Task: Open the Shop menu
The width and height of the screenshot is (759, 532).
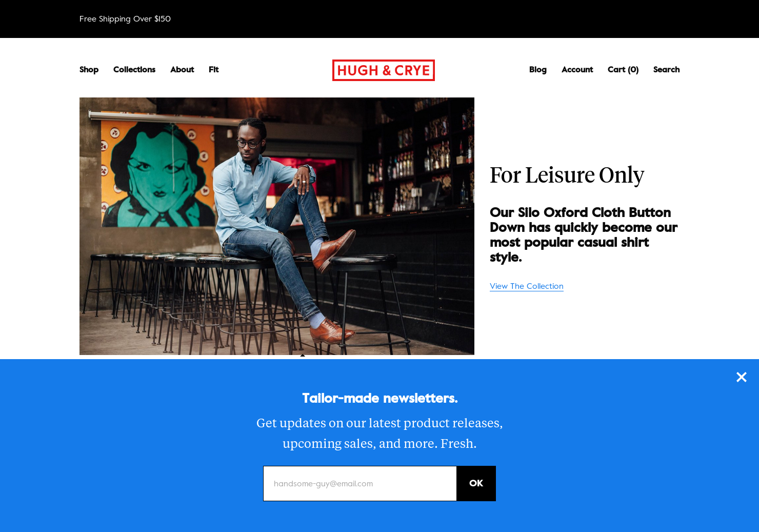Action: click(x=89, y=70)
